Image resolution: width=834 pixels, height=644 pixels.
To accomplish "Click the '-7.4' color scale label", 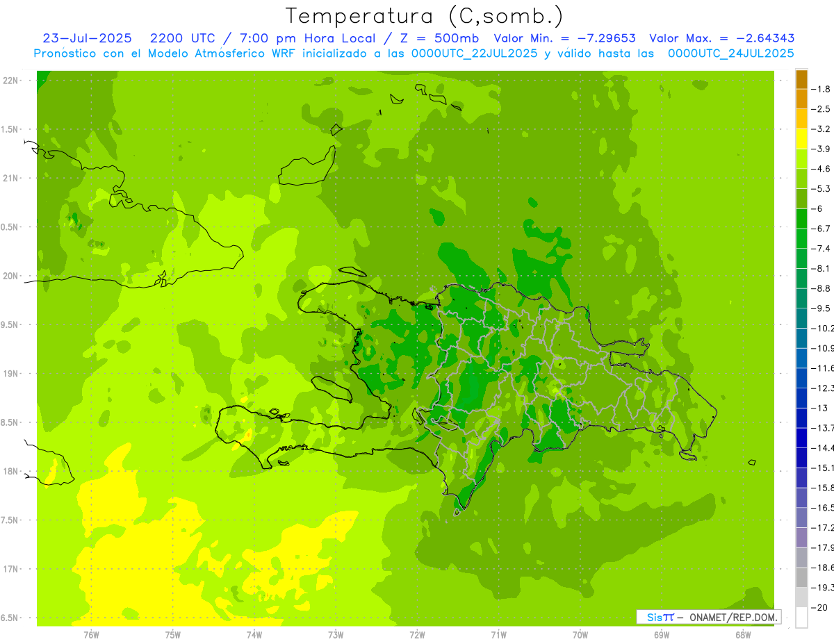I will tap(820, 249).
